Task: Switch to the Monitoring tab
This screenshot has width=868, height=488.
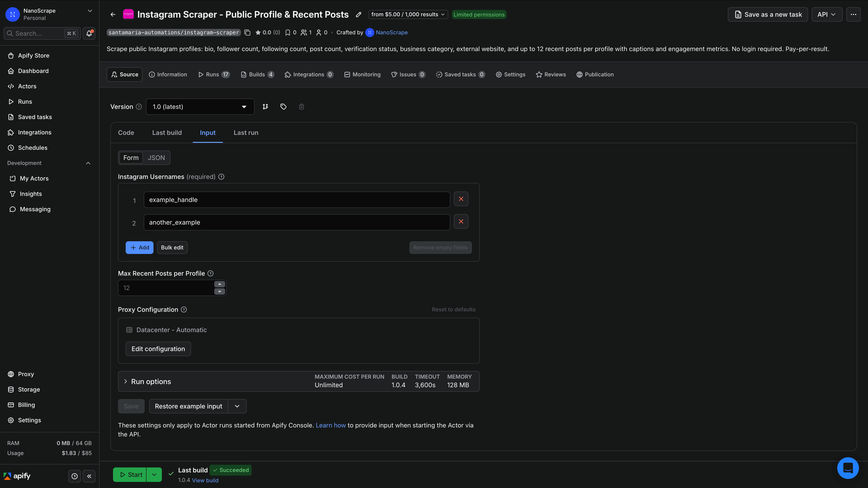Action: (362, 74)
